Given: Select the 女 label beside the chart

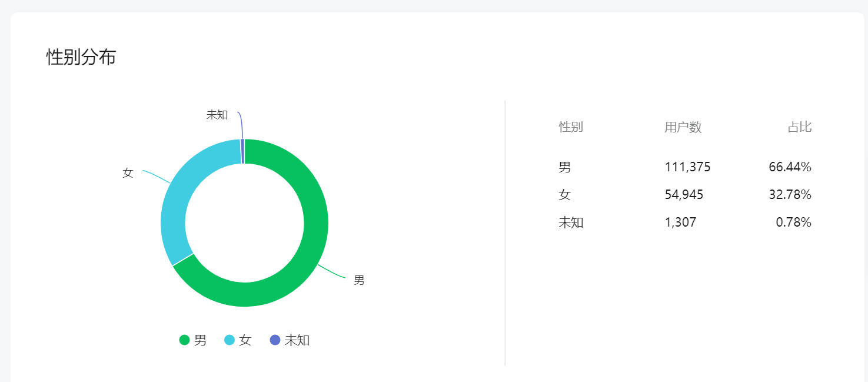Looking at the screenshot, I should point(128,173).
